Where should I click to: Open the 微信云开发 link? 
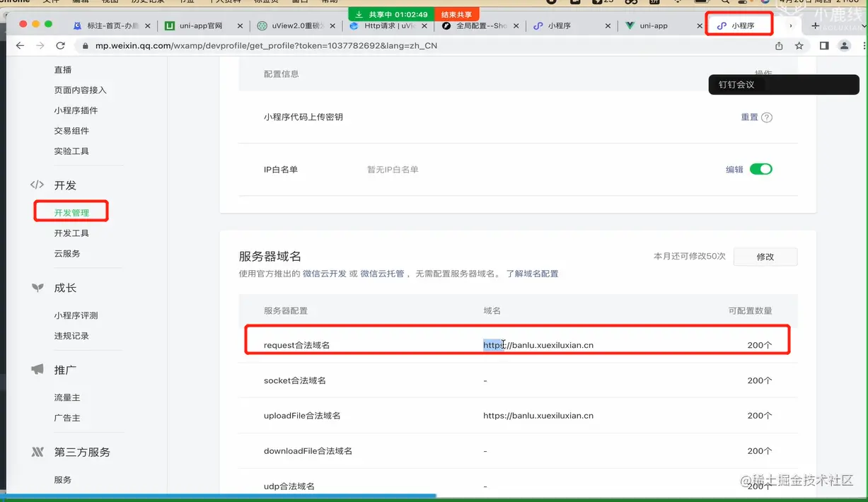pyautogui.click(x=325, y=274)
